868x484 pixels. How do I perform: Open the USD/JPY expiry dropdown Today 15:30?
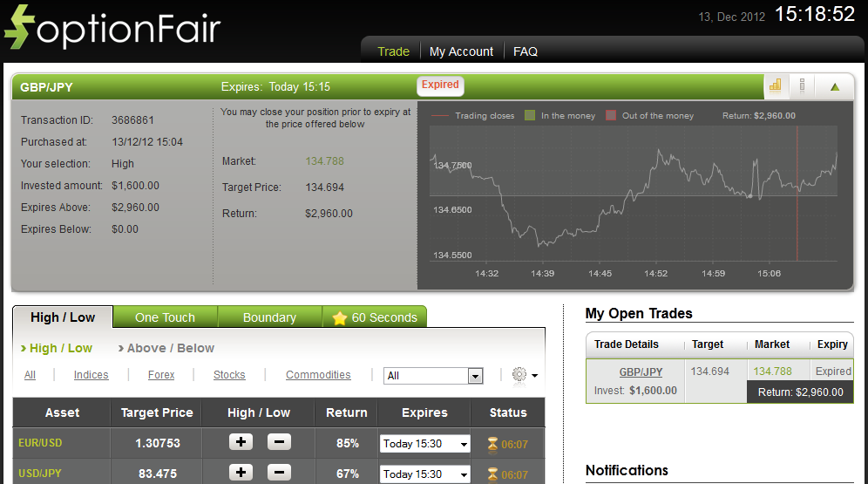pos(424,474)
